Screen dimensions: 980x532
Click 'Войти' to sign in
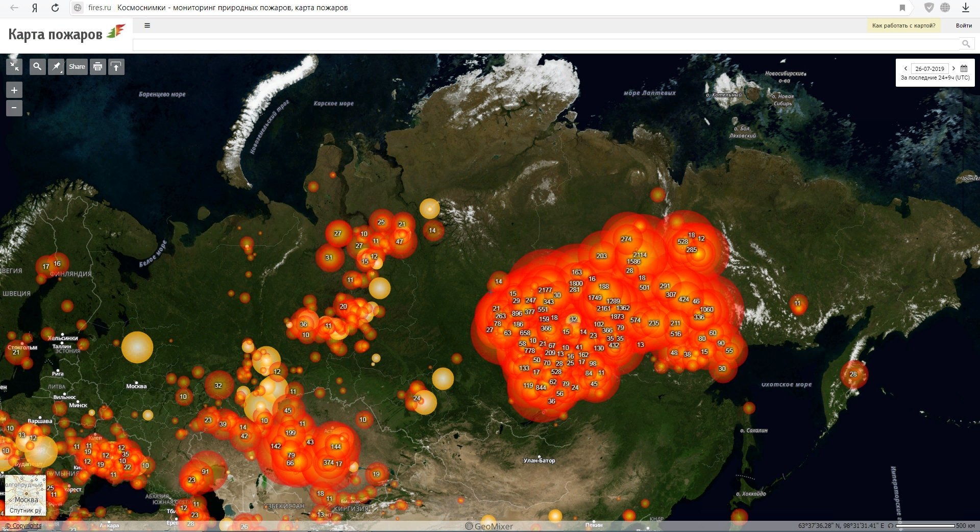pyautogui.click(x=964, y=26)
